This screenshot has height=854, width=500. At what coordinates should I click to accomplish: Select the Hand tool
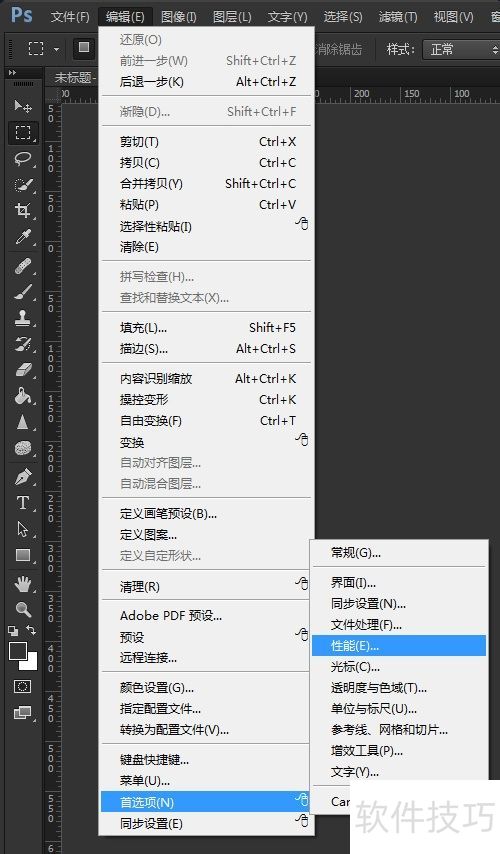22,584
